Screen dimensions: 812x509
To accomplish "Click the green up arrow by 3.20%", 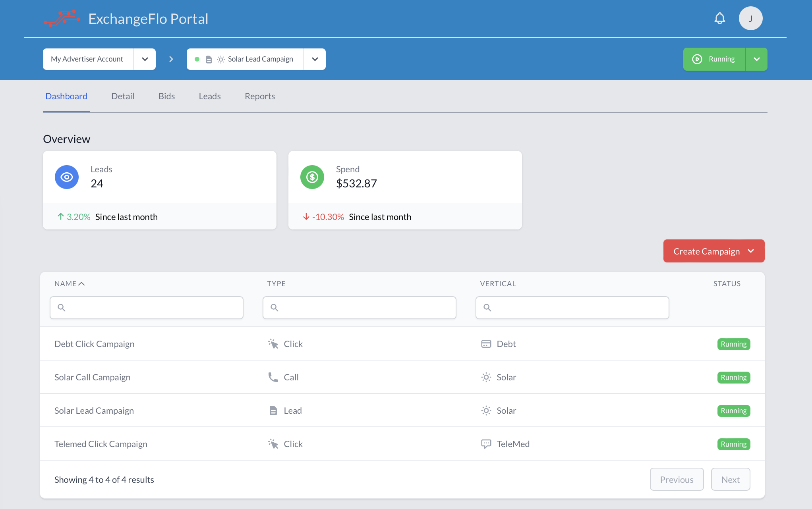I will [x=60, y=216].
